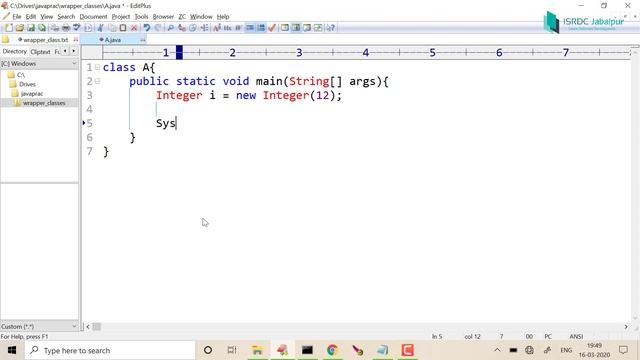Image resolution: width=640 pixels, height=360 pixels.
Task: Open the File menu
Action: coord(17,17)
